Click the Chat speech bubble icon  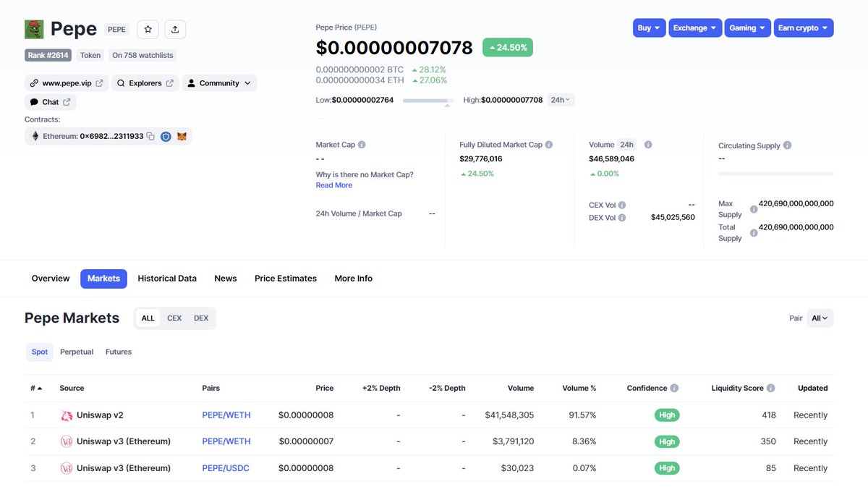34,102
